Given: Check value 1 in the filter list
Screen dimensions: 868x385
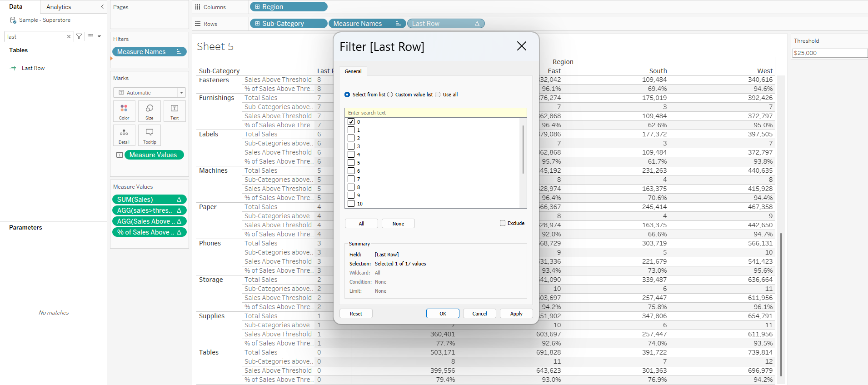Looking at the screenshot, I should click(351, 130).
